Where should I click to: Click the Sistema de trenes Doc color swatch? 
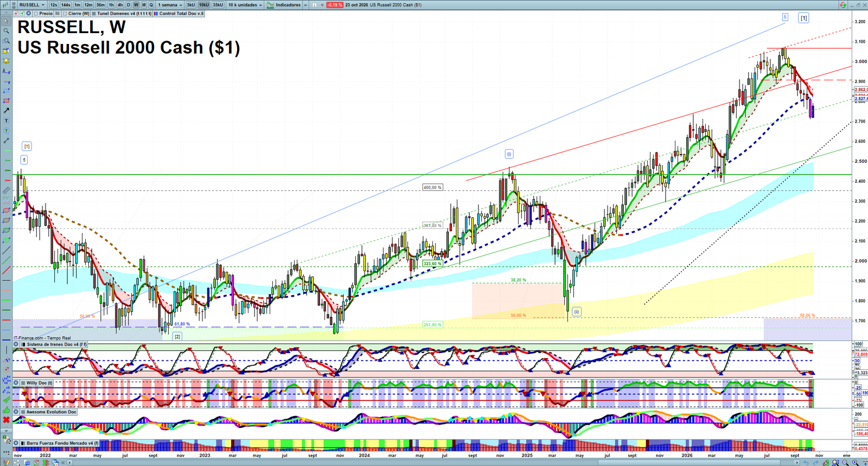tap(23, 344)
